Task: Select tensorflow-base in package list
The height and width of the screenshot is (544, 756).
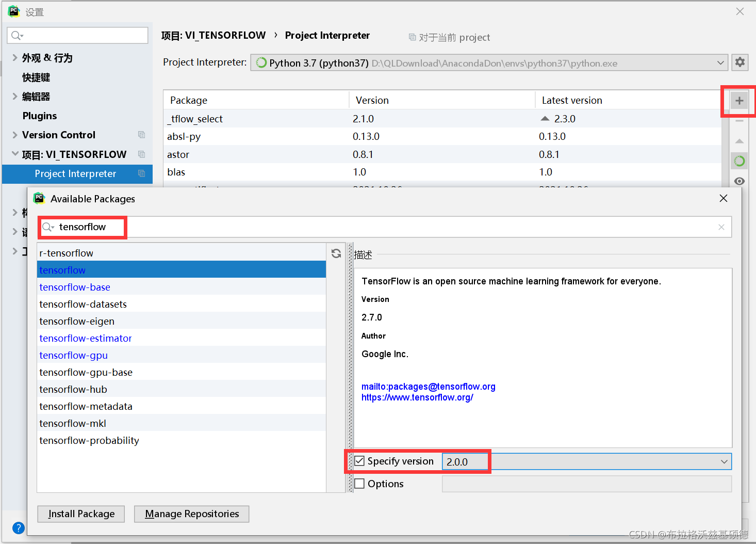Action: [x=182, y=287]
